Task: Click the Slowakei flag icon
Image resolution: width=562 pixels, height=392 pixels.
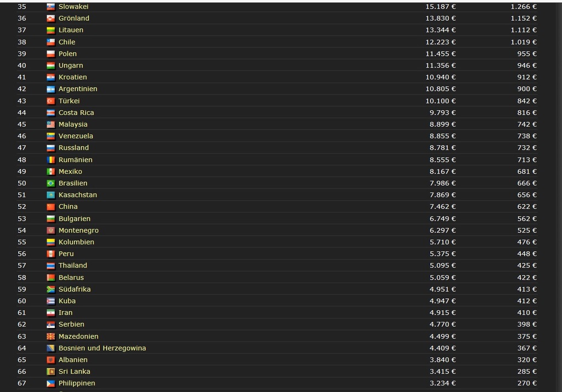Action: click(50, 7)
